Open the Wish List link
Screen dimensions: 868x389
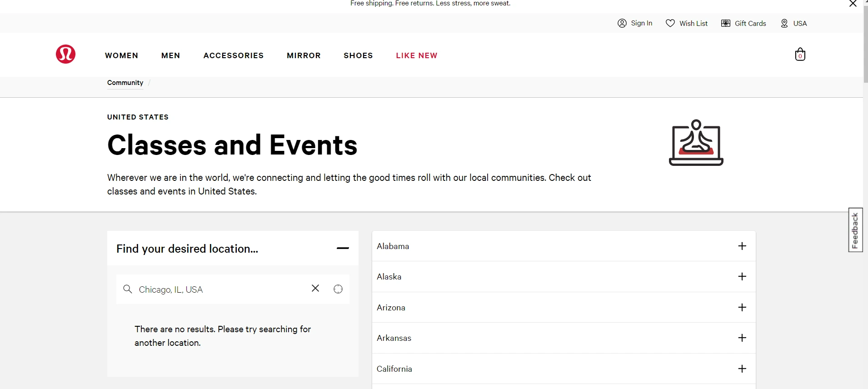(x=693, y=23)
